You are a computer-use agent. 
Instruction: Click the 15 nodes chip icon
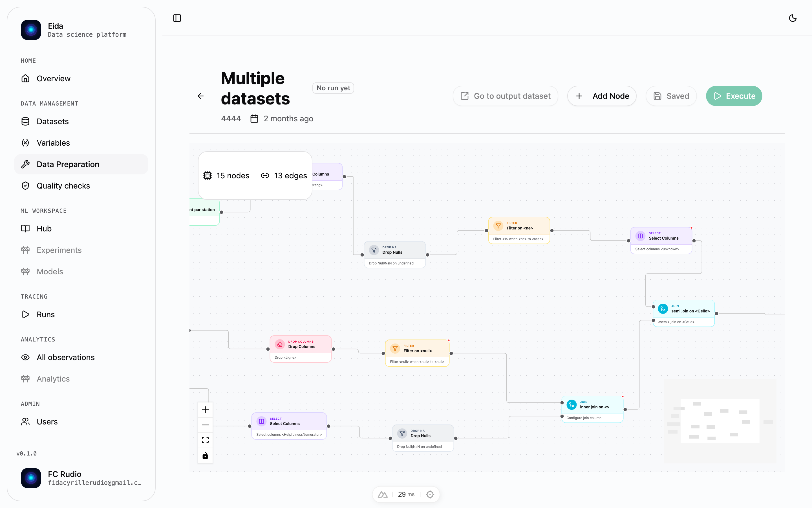click(207, 176)
